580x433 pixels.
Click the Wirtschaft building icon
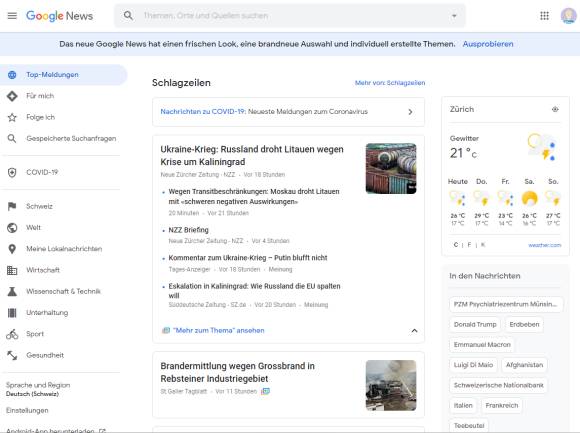(x=12, y=270)
